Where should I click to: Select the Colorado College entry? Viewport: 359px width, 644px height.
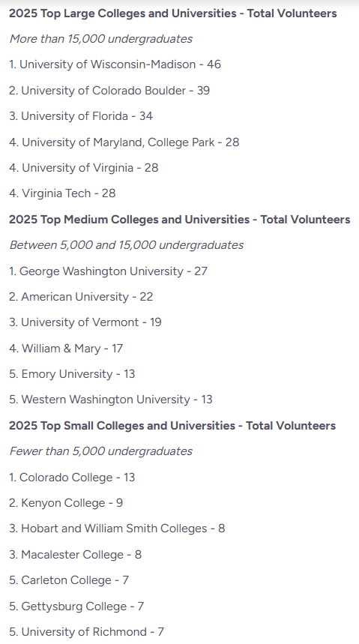click(72, 478)
